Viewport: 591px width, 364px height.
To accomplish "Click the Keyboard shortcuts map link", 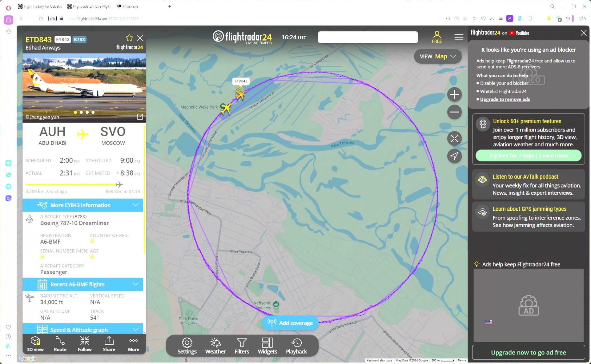I will (379, 360).
